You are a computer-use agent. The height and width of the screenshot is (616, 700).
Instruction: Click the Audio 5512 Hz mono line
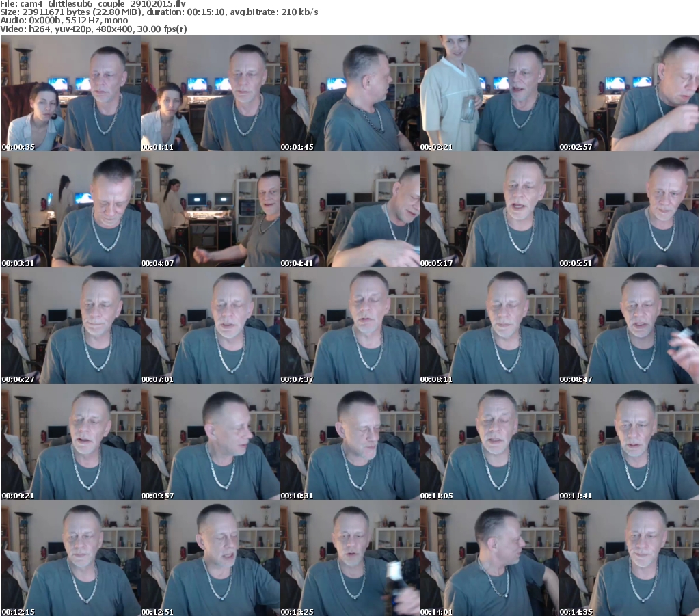tap(64, 21)
